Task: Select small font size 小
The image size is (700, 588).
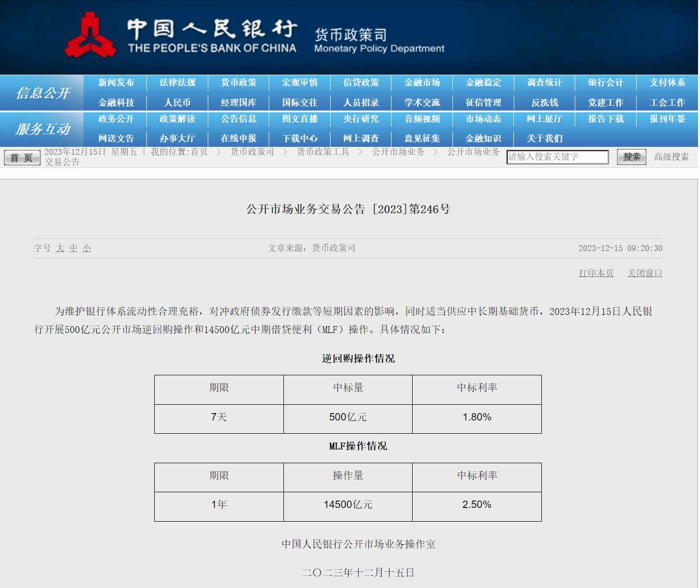Action: tap(86, 248)
